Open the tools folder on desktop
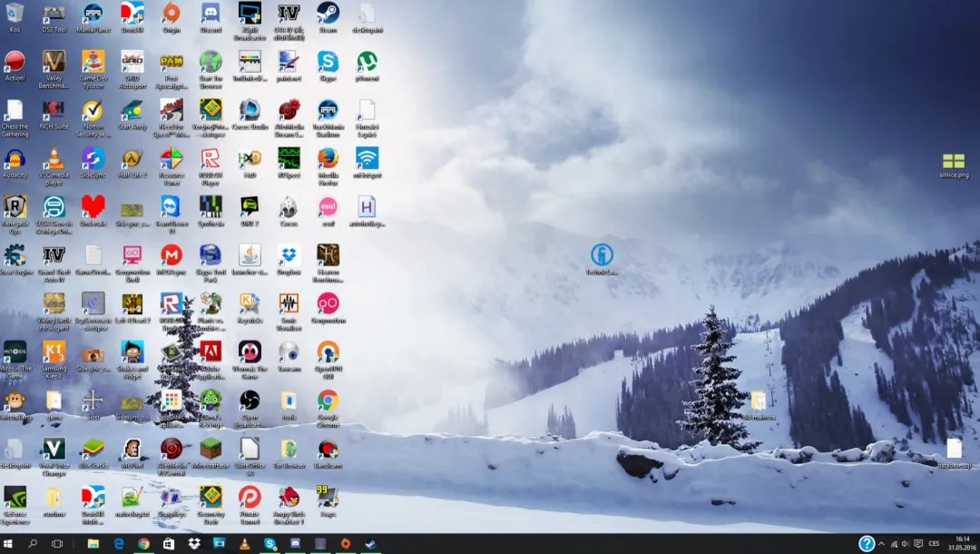 point(289,405)
